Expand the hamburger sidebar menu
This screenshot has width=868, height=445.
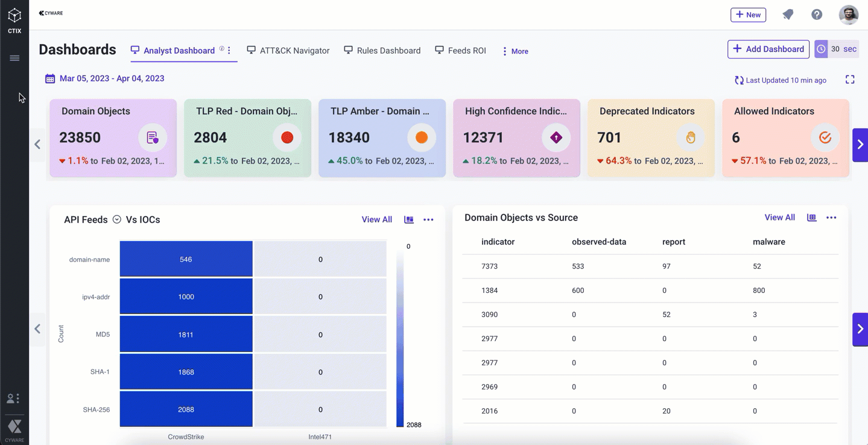[14, 58]
